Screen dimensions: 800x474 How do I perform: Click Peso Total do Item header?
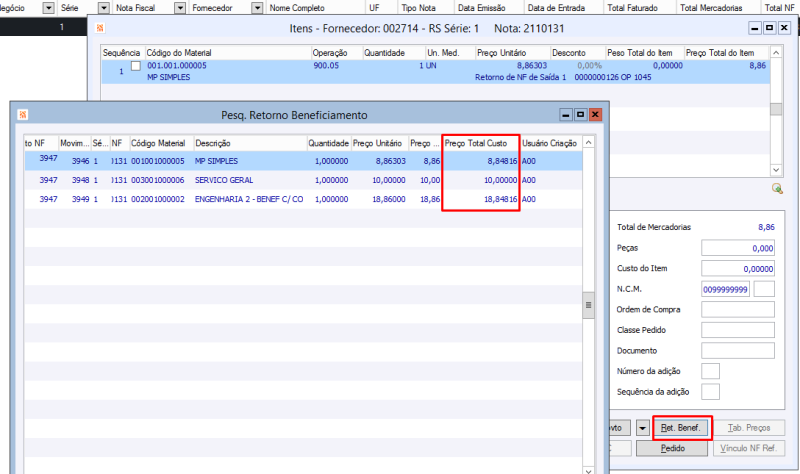coord(644,53)
